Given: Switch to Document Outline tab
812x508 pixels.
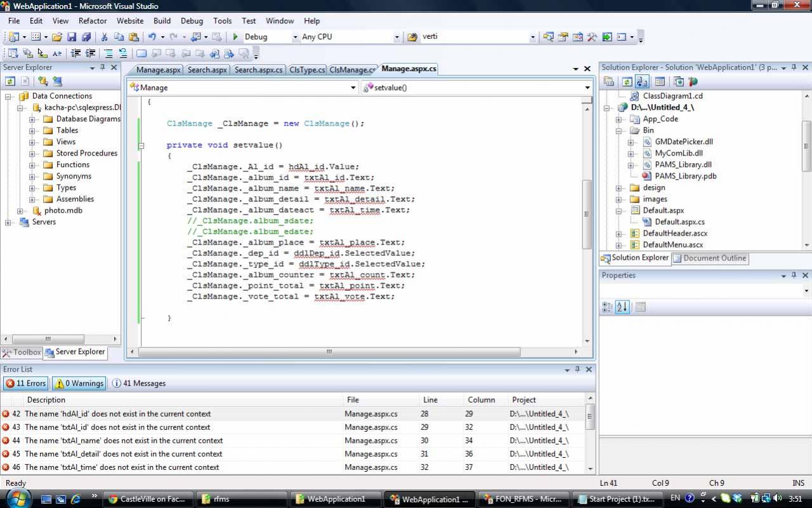Looking at the screenshot, I should (x=709, y=258).
